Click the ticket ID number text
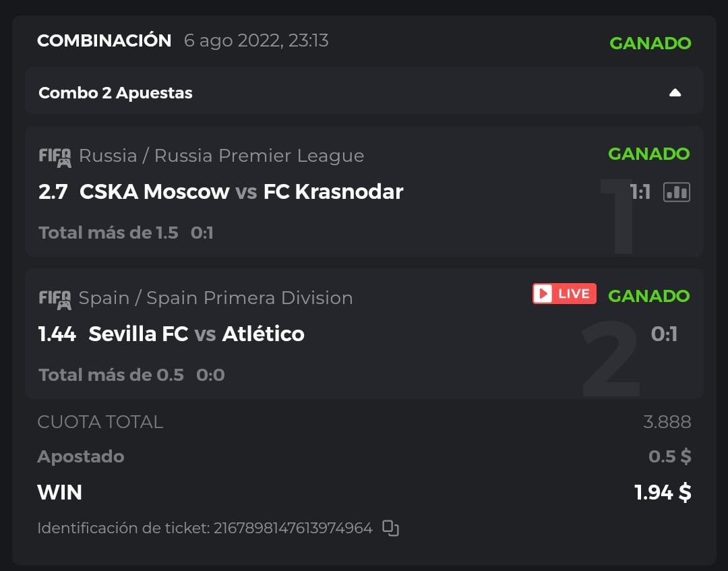Viewport: 728px width, 571px height. [293, 528]
